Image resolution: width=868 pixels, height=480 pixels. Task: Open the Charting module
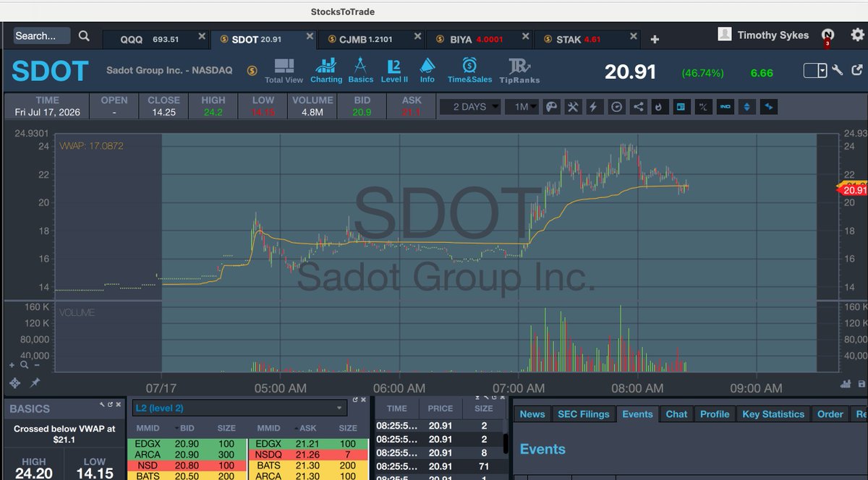326,71
